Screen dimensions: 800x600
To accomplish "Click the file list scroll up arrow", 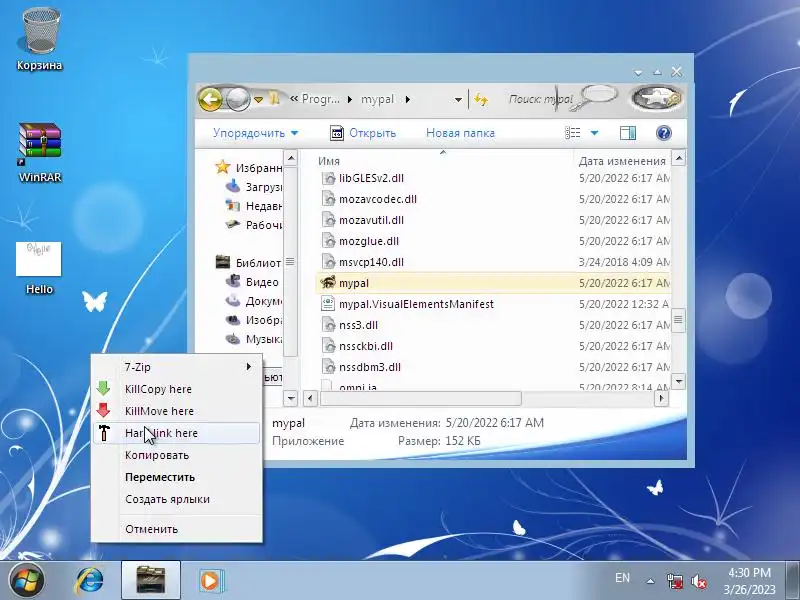I will tap(678, 158).
